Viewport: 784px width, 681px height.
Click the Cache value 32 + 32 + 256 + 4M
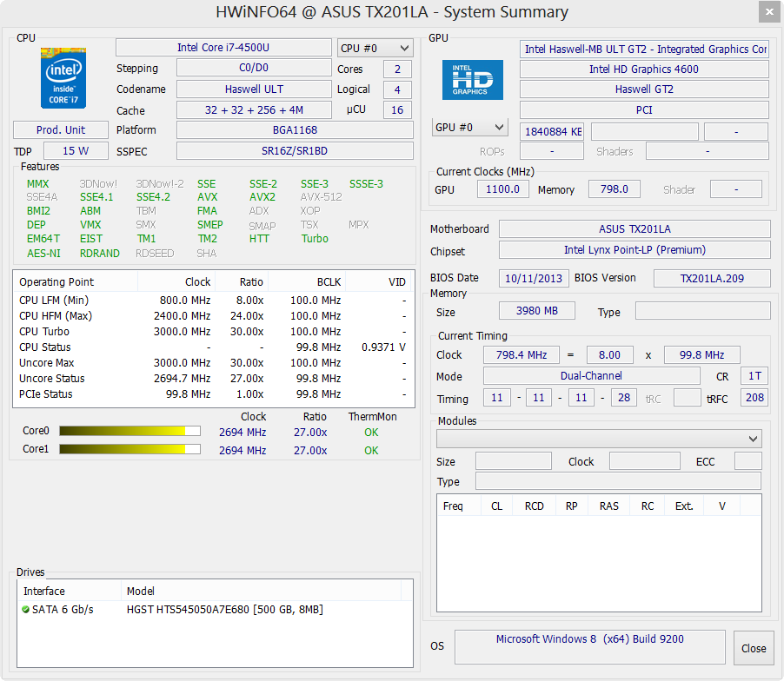(254, 110)
